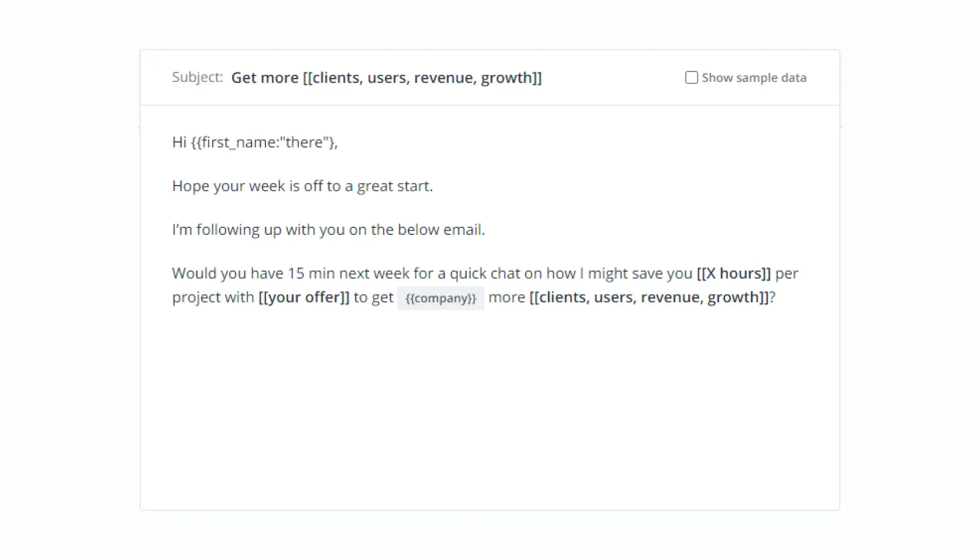Place cursor in the [[your offer]] placeholder
This screenshot has height=560, width=980.
tap(304, 297)
